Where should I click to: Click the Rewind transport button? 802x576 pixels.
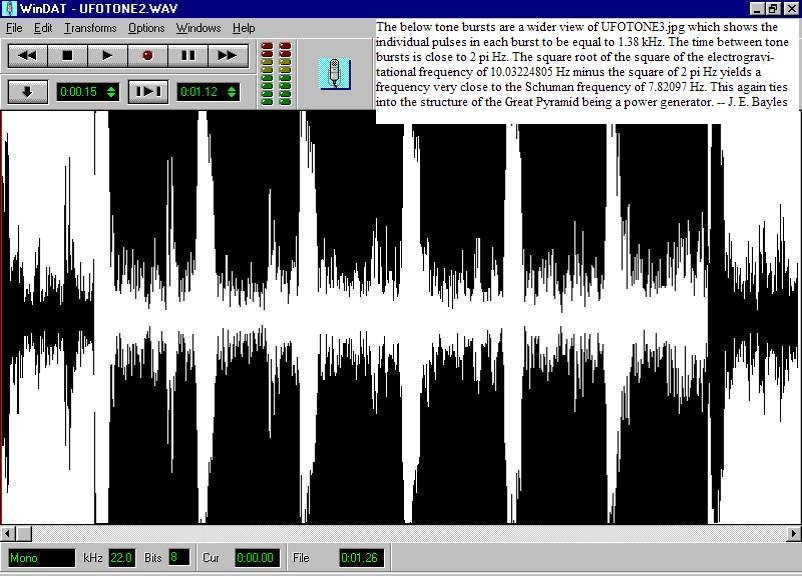[x=28, y=56]
